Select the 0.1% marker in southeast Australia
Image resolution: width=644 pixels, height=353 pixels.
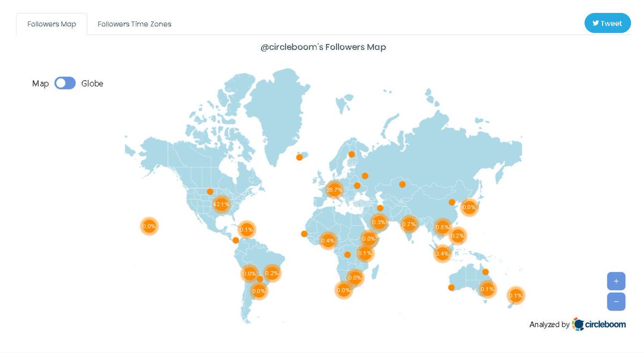coord(487,289)
